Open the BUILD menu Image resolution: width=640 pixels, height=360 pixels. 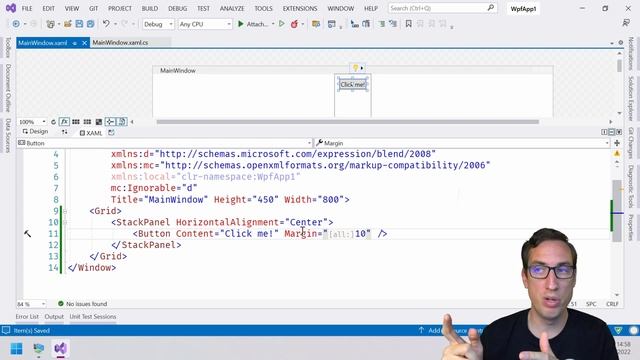149,8
